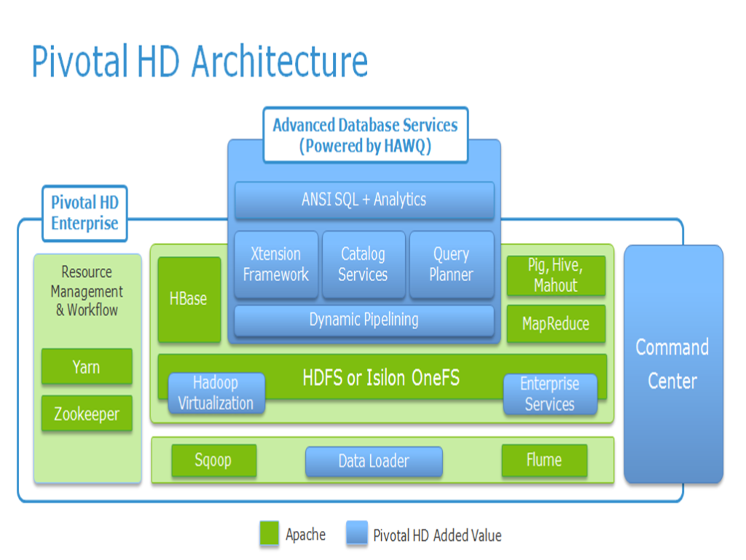
Task: Select the Query Planner block
Action: click(452, 264)
